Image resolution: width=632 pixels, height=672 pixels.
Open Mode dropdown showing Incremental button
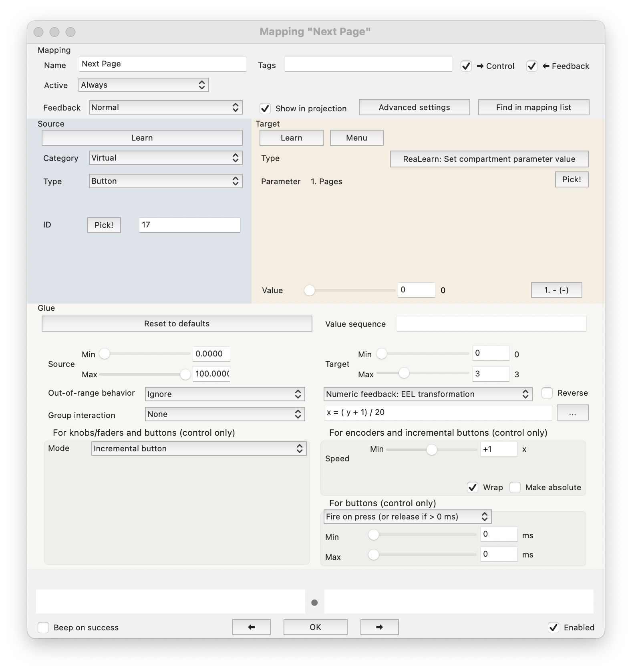coord(199,449)
